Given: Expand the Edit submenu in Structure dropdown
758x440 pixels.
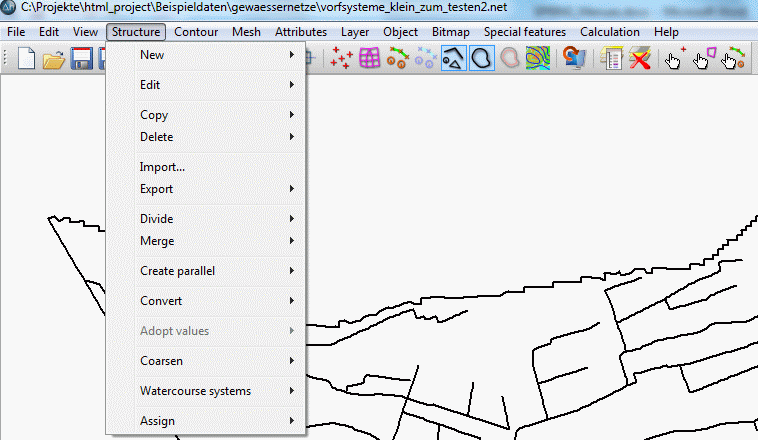Looking at the screenshot, I should point(206,85).
